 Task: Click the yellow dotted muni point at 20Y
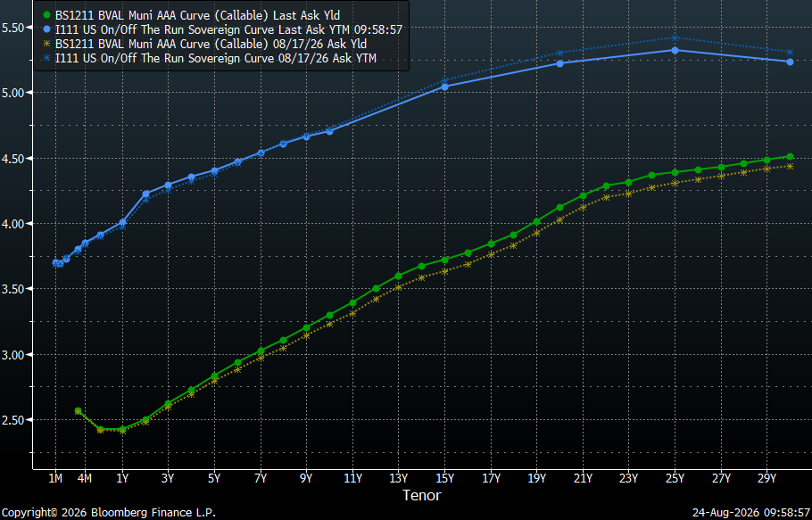[x=559, y=219]
